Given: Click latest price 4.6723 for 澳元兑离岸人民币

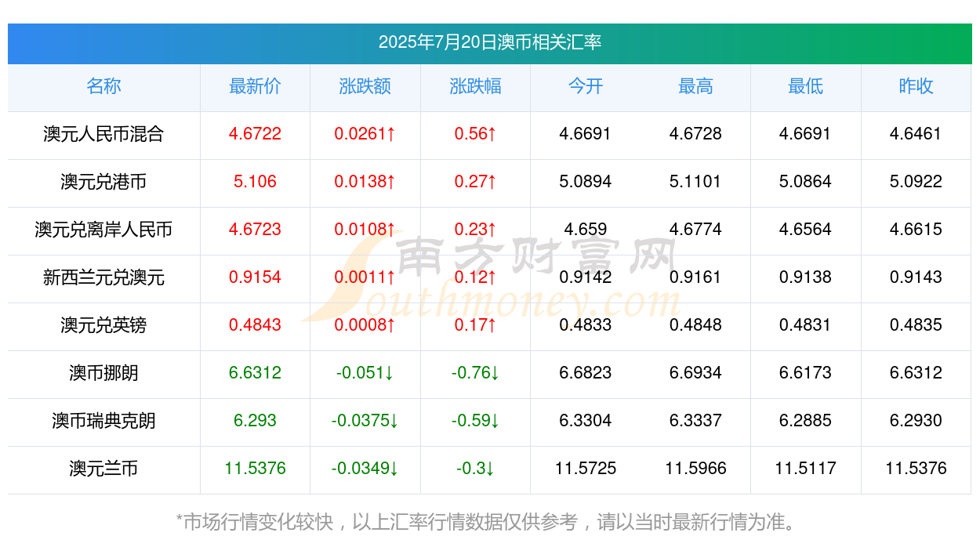Looking at the screenshot, I should tap(255, 230).
